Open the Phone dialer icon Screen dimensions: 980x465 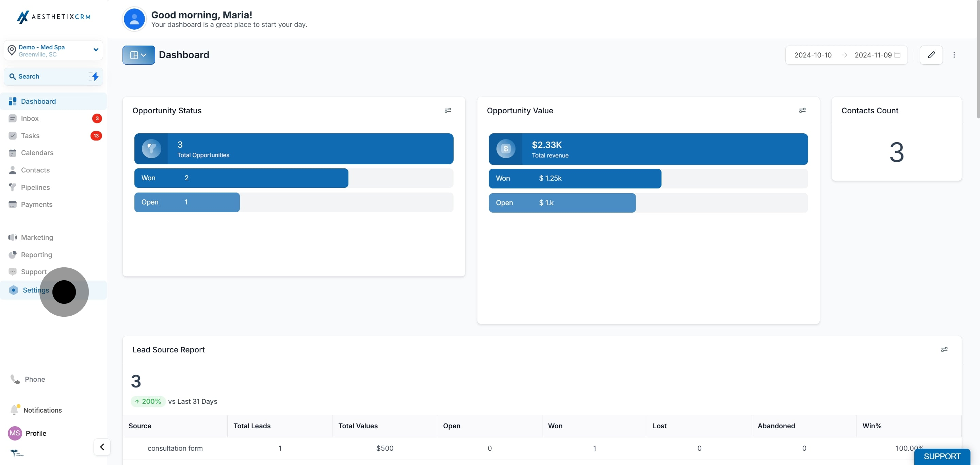point(15,379)
